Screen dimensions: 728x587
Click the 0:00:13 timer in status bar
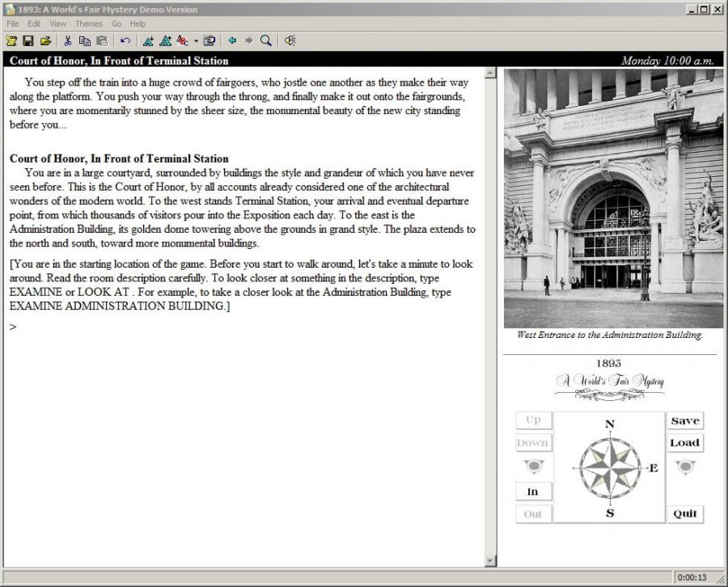coord(692,577)
